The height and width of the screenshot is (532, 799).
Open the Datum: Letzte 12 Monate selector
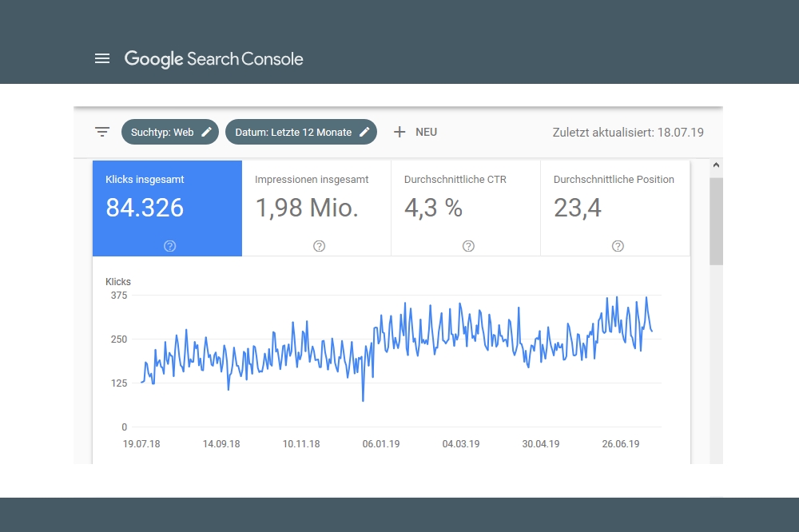click(296, 131)
